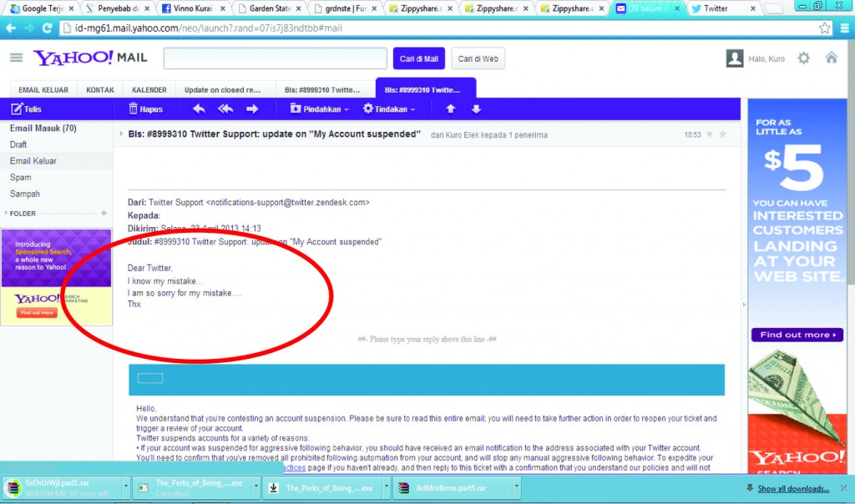Click the browser address bar URL
This screenshot has height=504, width=855.
(x=208, y=28)
